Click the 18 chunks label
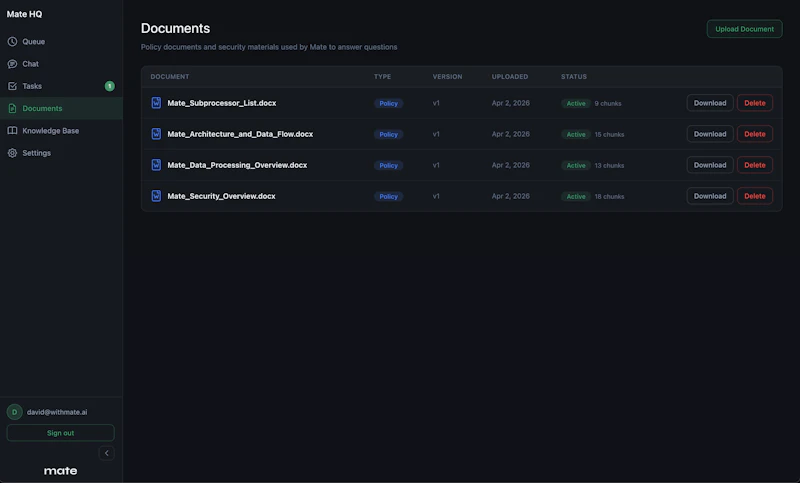This screenshot has height=483, width=800. pos(609,196)
